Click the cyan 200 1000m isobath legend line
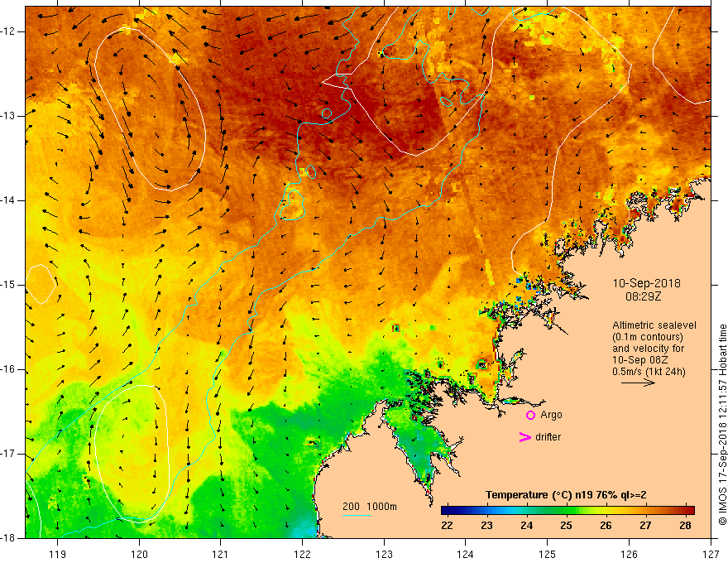The height and width of the screenshot is (563, 728). click(x=356, y=515)
